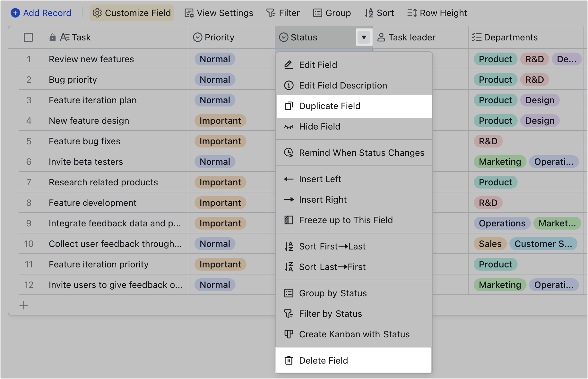Click the Duplicate Field copy icon
The height and width of the screenshot is (379, 588).
point(289,106)
